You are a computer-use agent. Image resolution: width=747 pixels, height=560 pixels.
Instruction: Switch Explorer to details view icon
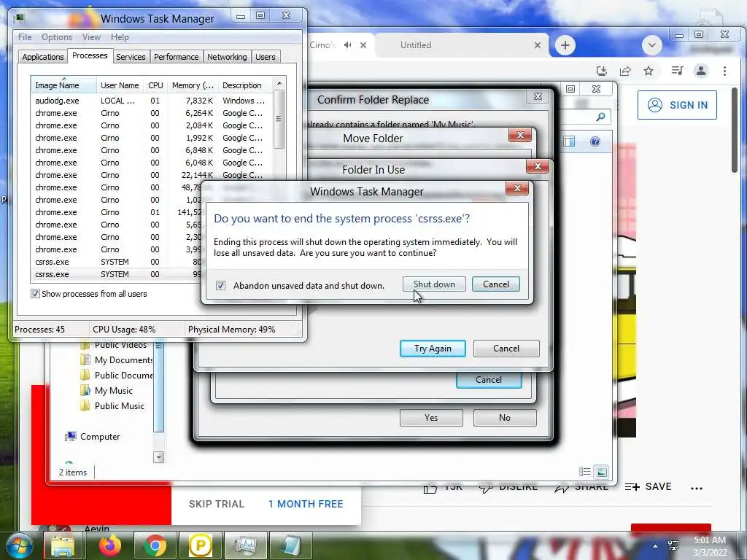(x=584, y=472)
